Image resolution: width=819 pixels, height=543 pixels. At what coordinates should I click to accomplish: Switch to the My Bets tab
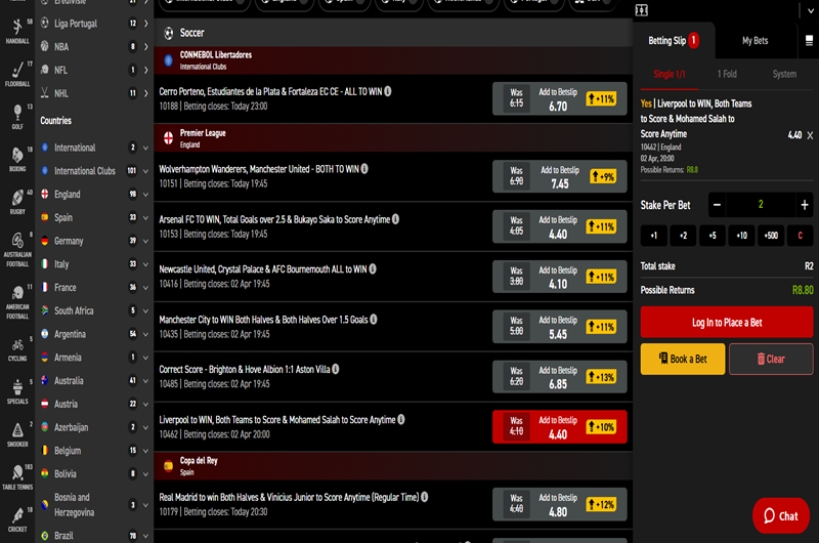pyautogui.click(x=755, y=40)
